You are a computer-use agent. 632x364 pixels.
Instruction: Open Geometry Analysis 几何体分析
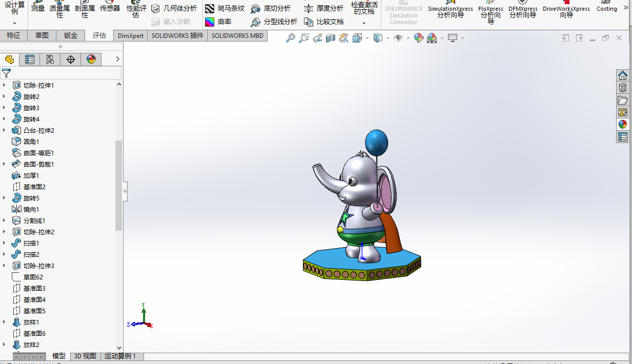[x=174, y=8]
